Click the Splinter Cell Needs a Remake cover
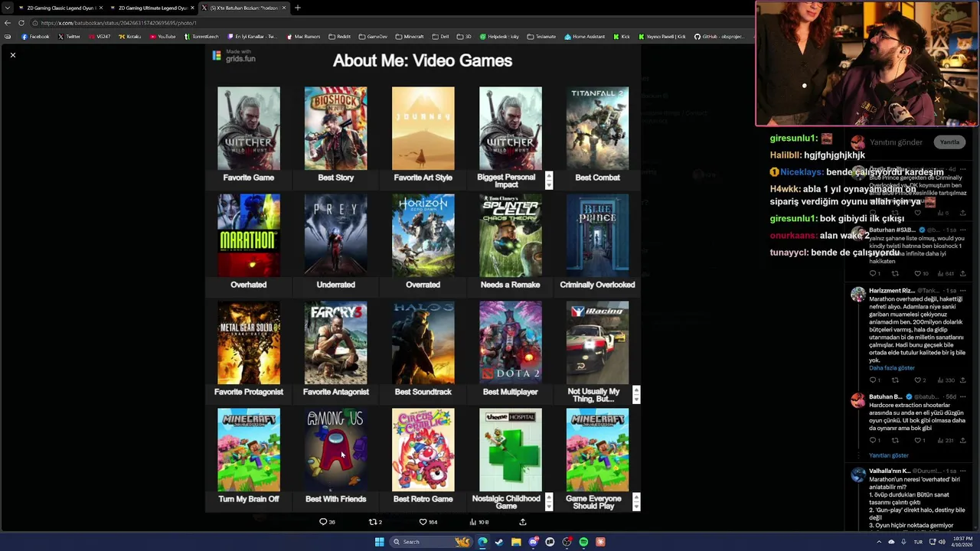The image size is (980, 551). [x=511, y=236]
